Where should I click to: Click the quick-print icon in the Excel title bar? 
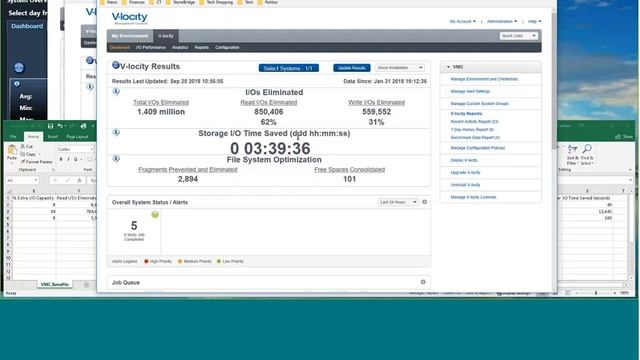tap(83, 126)
